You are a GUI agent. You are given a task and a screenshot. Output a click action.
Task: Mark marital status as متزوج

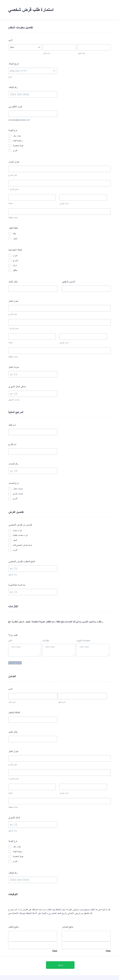point(10,261)
